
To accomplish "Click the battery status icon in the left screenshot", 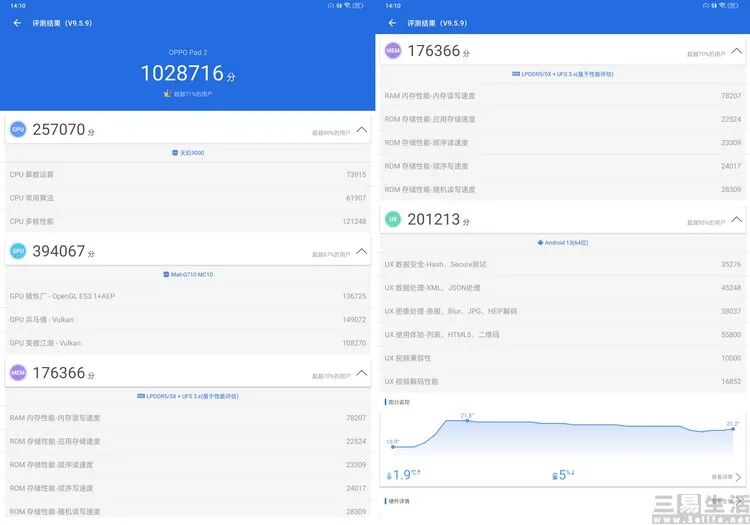I will 358,6.
